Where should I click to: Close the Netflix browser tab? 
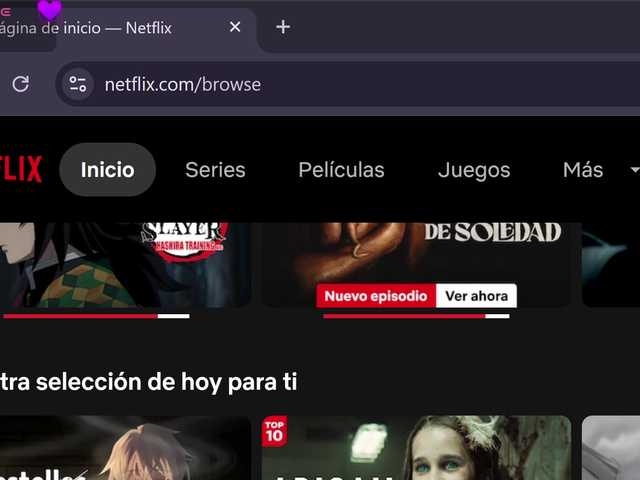[235, 27]
